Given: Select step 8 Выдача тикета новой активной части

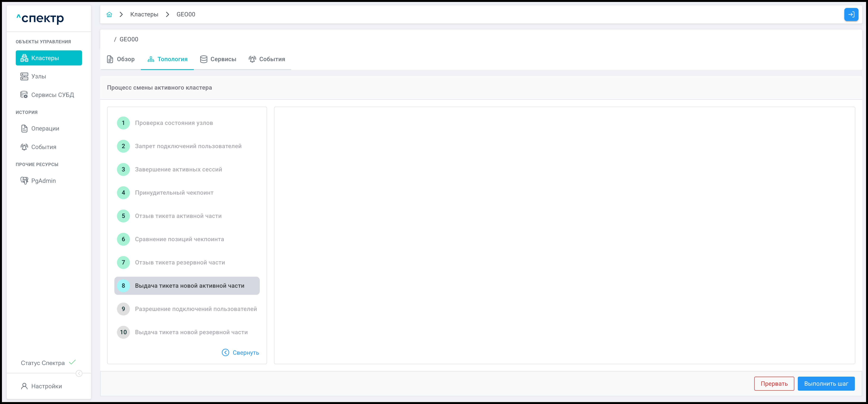Looking at the screenshot, I should pyautogui.click(x=187, y=286).
